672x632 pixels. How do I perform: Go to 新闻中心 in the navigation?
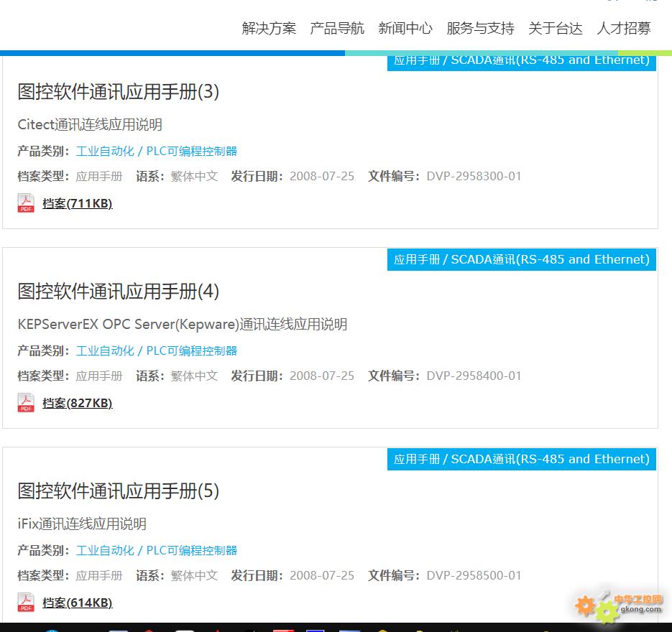point(405,28)
